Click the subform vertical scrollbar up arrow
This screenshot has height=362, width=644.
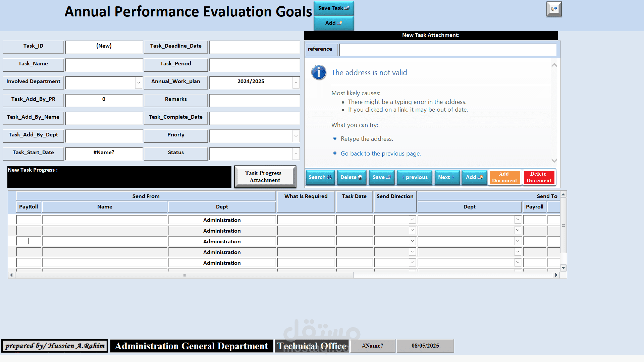(563, 194)
